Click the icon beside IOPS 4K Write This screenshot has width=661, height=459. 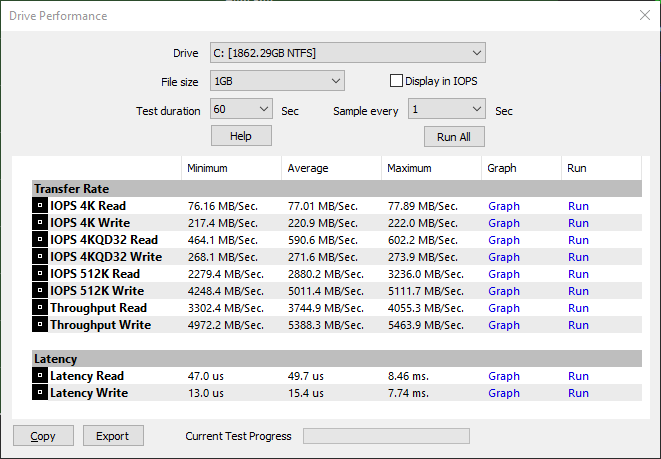(x=40, y=223)
